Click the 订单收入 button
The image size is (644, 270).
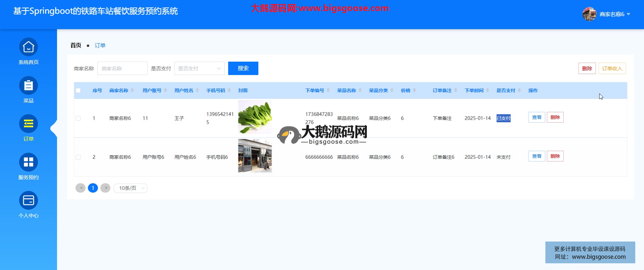[612, 68]
